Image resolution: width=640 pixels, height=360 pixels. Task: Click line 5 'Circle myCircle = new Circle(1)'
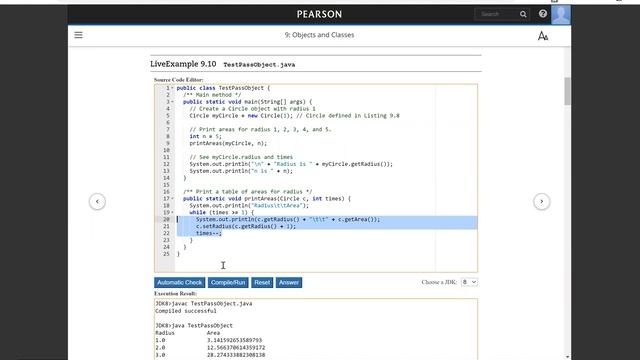point(294,116)
